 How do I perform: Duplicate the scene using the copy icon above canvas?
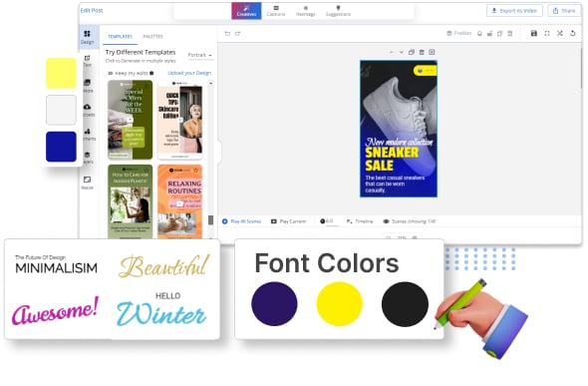[x=412, y=52]
